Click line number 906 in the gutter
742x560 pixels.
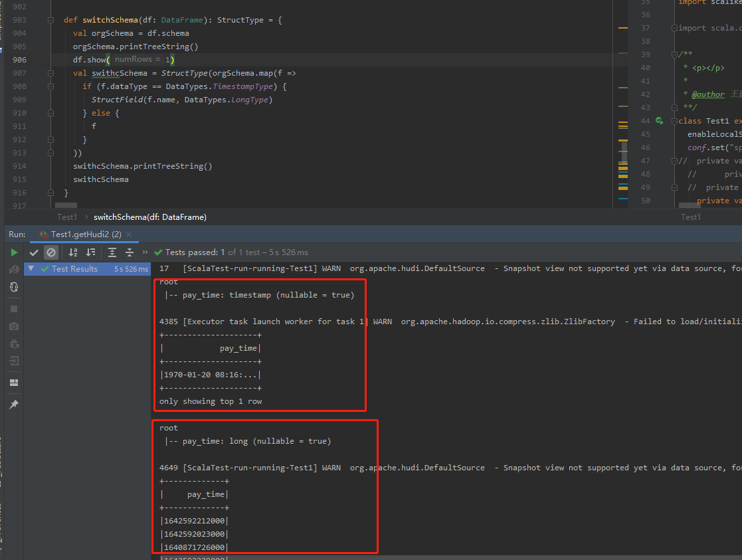tap(19, 60)
